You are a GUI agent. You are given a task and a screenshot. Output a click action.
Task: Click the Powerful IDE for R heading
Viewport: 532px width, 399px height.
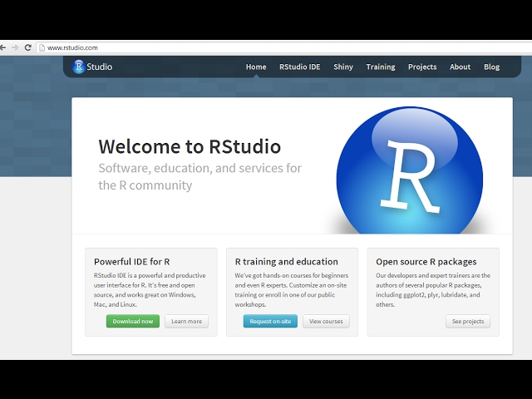point(131,262)
